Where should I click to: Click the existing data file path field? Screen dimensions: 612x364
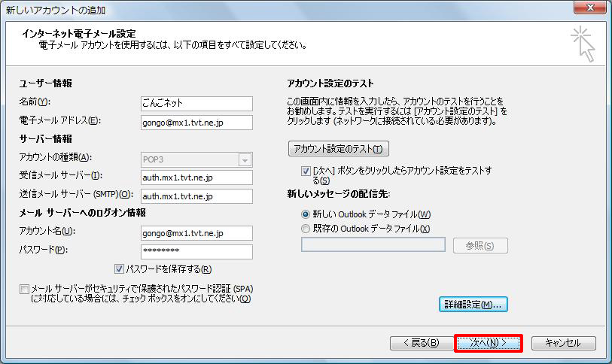[373, 244]
